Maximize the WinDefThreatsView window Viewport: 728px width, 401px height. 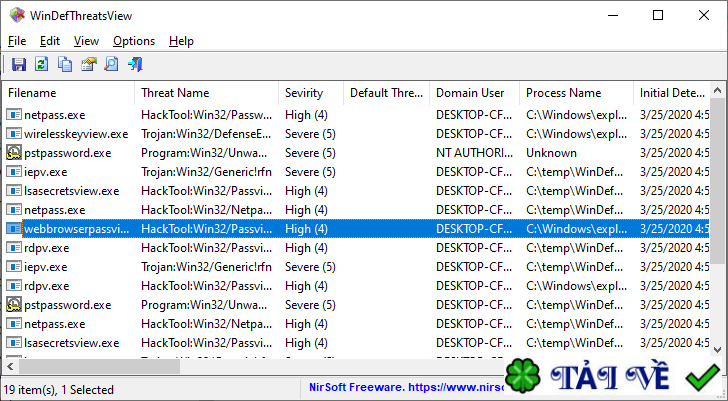(x=658, y=15)
